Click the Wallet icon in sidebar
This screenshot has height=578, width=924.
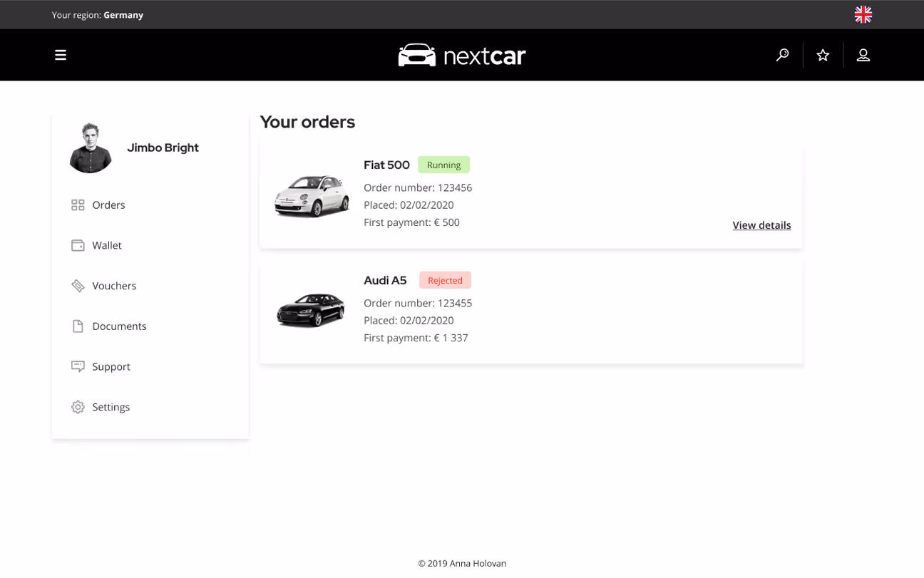78,245
